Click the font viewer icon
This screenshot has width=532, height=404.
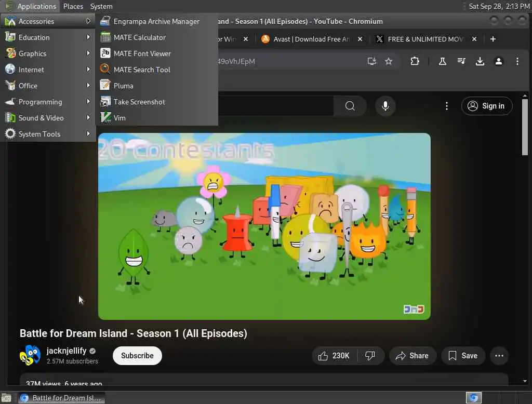[105, 53]
